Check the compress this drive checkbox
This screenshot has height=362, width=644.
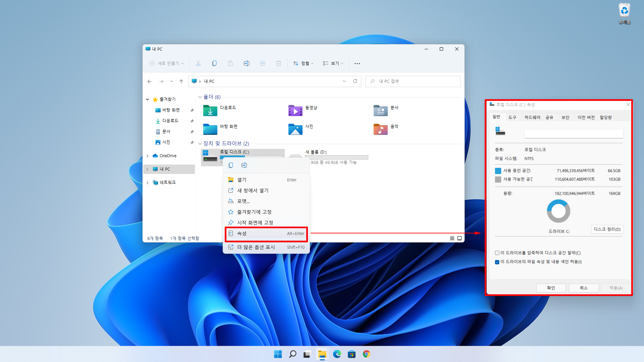[497, 253]
